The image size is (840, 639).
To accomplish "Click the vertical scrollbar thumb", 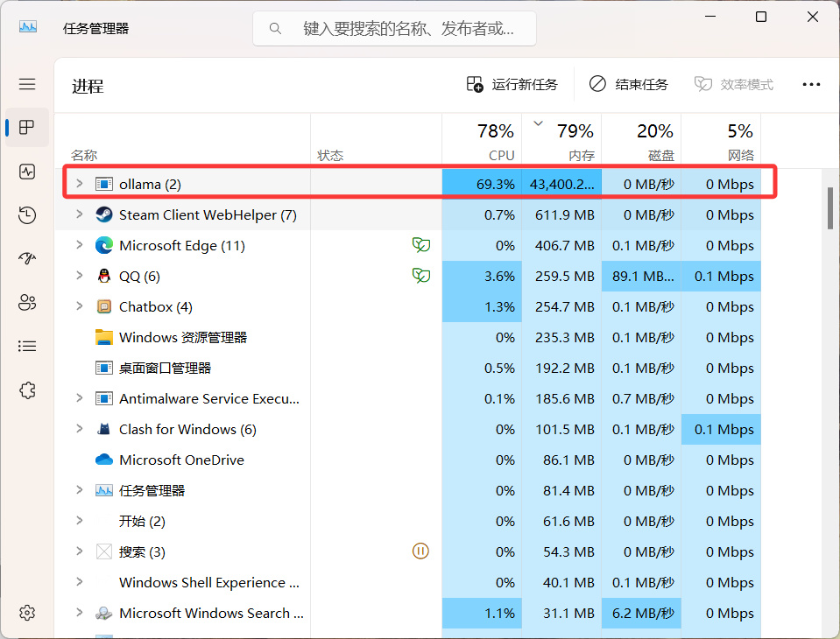I will pyautogui.click(x=829, y=208).
